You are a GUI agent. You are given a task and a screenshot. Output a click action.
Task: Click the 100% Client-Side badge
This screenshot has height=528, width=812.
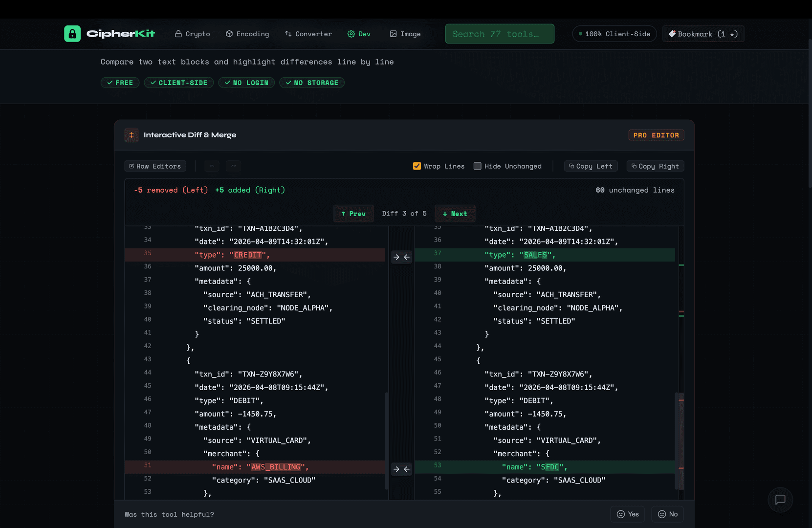click(614, 34)
